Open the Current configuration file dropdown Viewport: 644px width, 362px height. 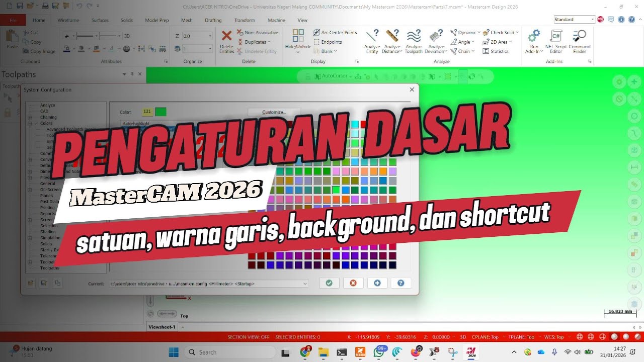tap(305, 284)
